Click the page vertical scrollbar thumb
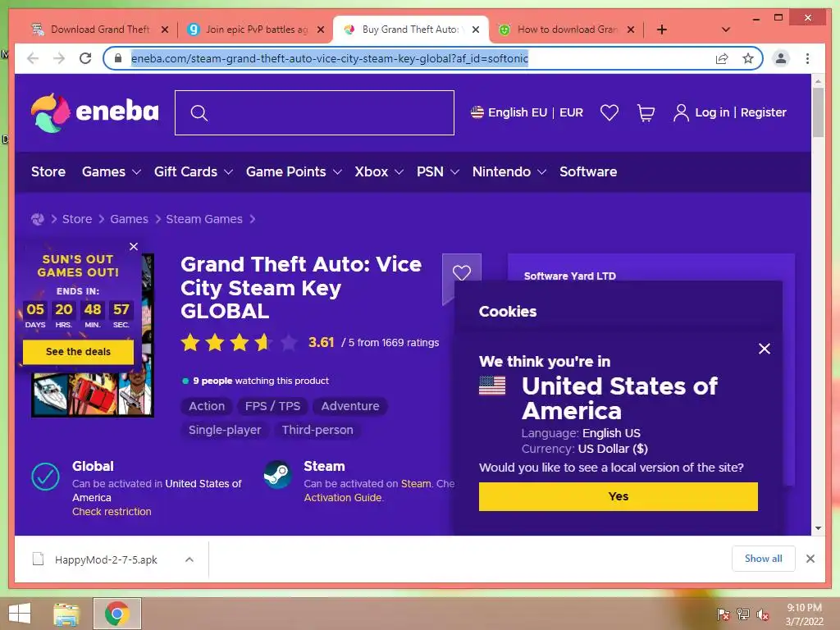 (818, 112)
